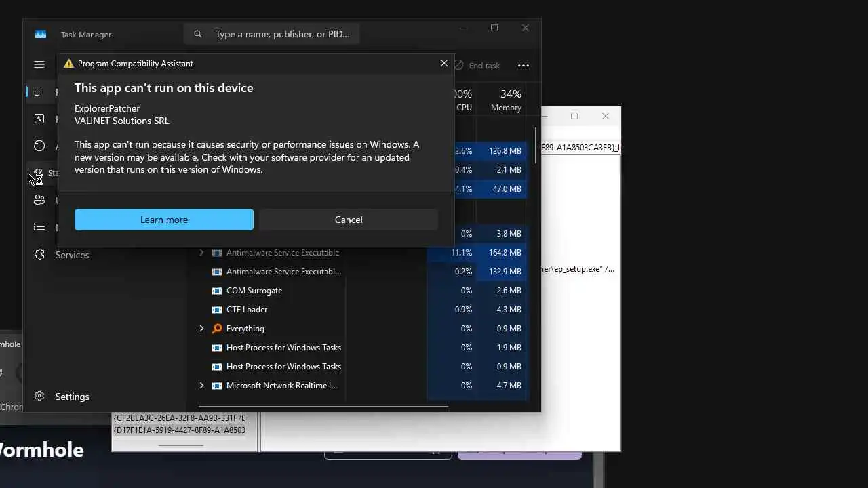868x488 pixels.
Task: Click the End task button
Action: click(x=477, y=66)
